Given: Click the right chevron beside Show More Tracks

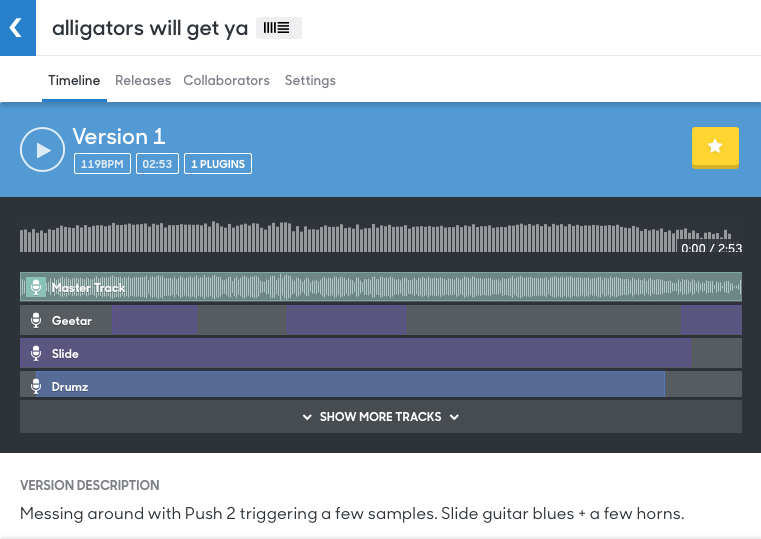Looking at the screenshot, I should [454, 417].
